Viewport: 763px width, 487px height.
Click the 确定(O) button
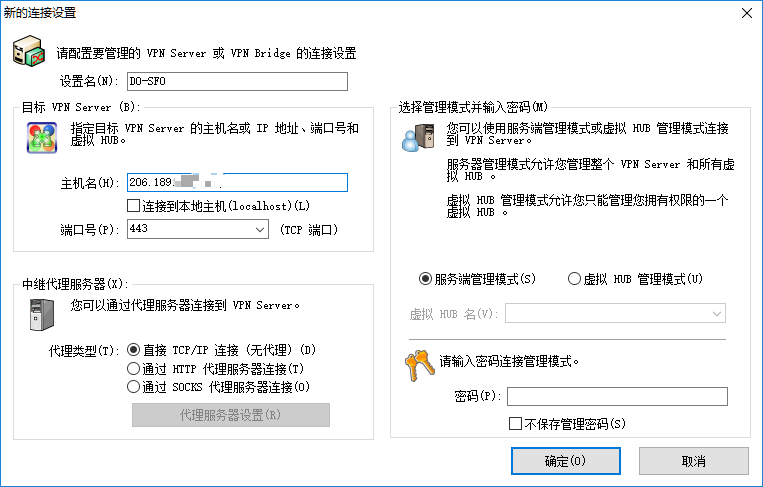pos(565,461)
